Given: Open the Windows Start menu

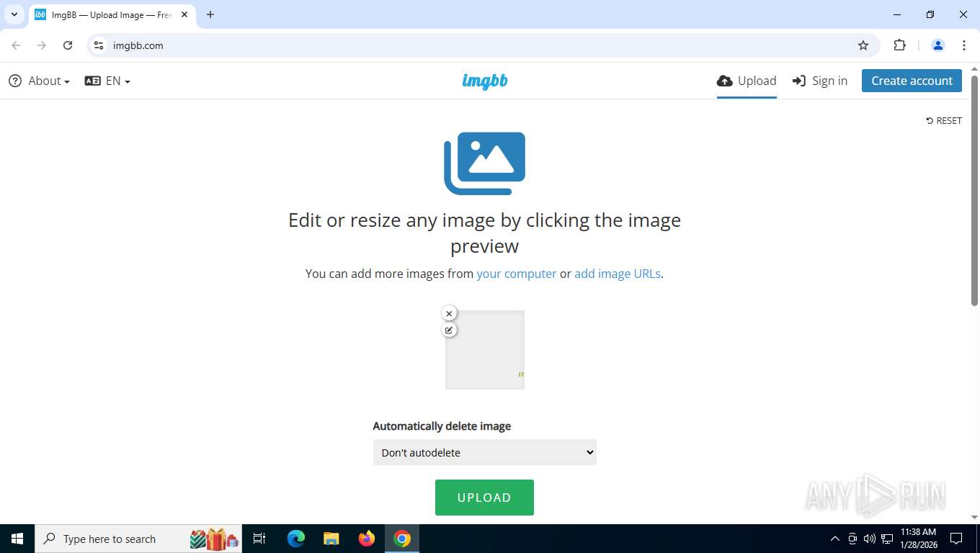Looking at the screenshot, I should (17, 539).
